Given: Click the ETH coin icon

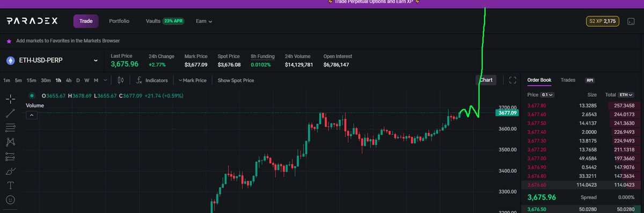Looking at the screenshot, I should 10,61.
